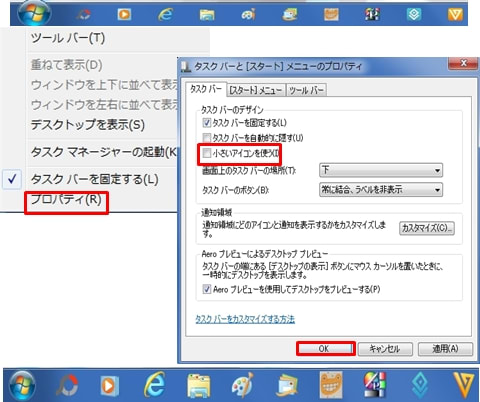Check the 小さいアイコンを使う checkbox
The height and width of the screenshot is (402, 480).
[206, 153]
